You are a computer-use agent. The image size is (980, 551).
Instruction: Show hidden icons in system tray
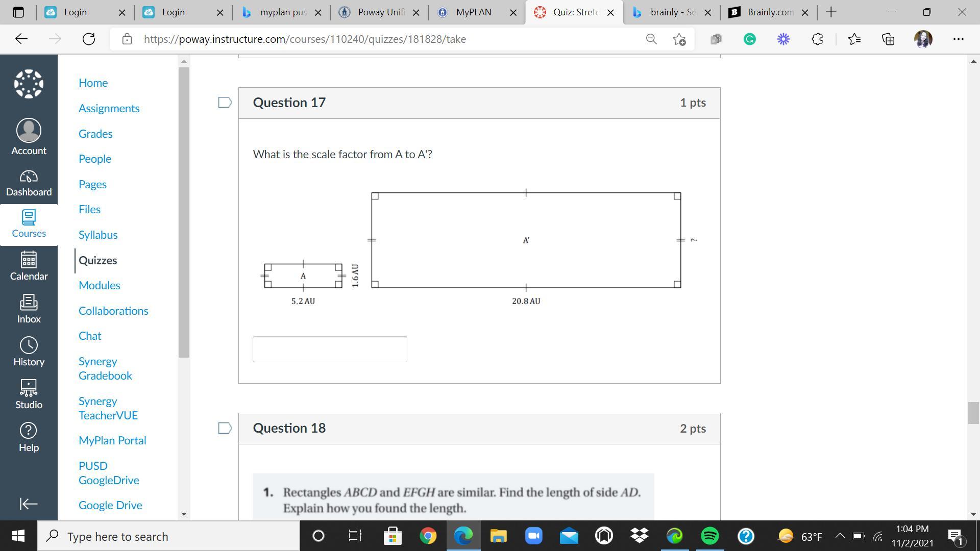(840, 536)
